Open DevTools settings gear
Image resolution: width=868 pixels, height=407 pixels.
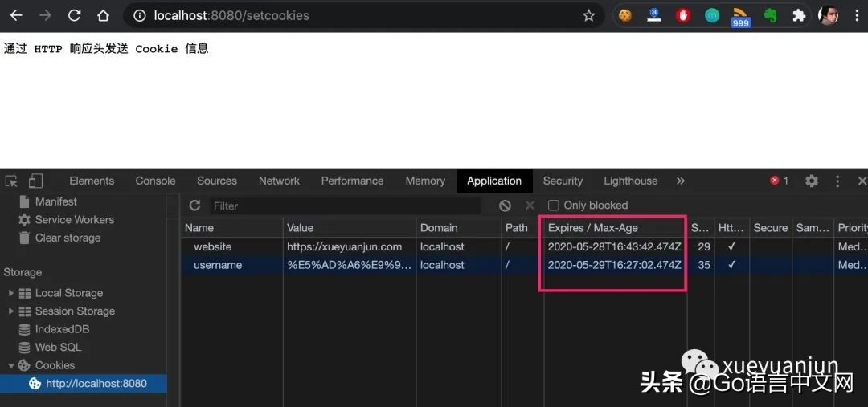point(812,181)
